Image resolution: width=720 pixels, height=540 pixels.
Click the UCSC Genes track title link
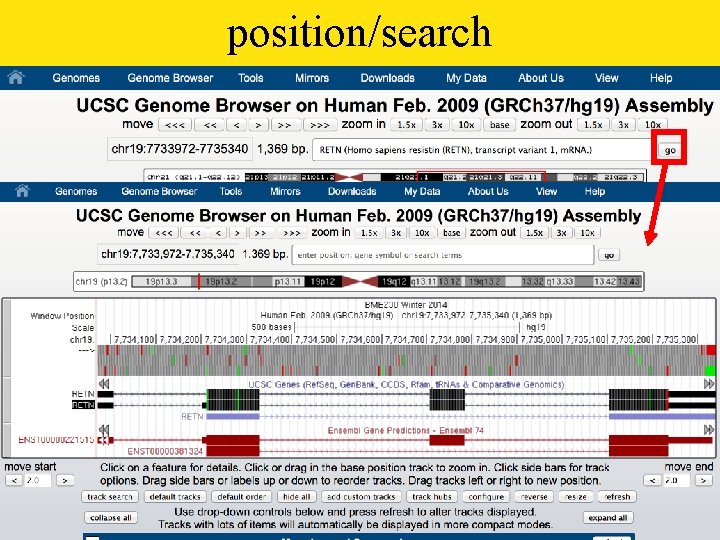pos(406,384)
